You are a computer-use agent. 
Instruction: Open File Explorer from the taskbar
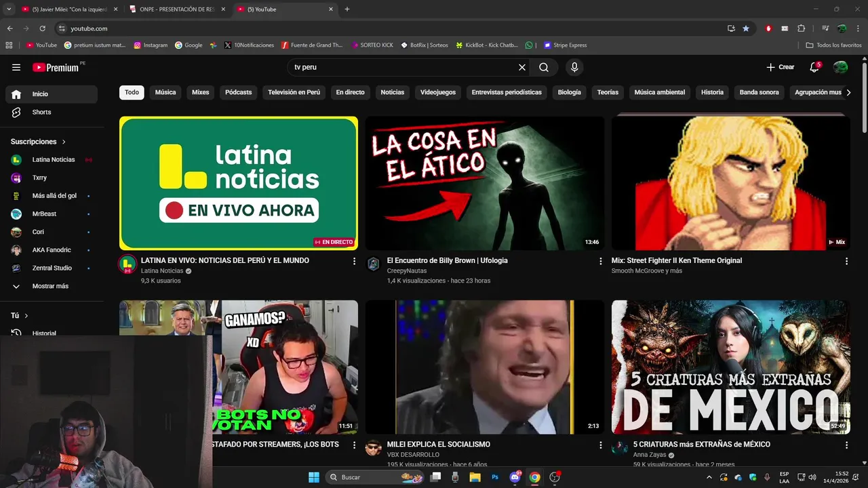click(475, 477)
